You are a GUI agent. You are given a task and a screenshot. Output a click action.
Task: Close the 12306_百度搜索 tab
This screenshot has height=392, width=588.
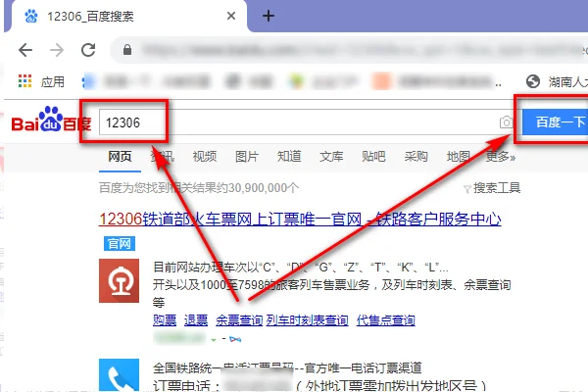(x=231, y=16)
